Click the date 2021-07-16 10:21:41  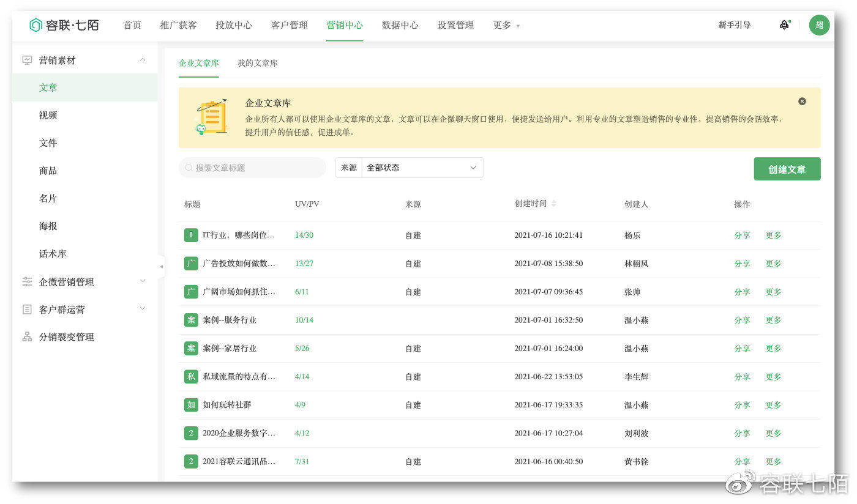[x=548, y=235]
